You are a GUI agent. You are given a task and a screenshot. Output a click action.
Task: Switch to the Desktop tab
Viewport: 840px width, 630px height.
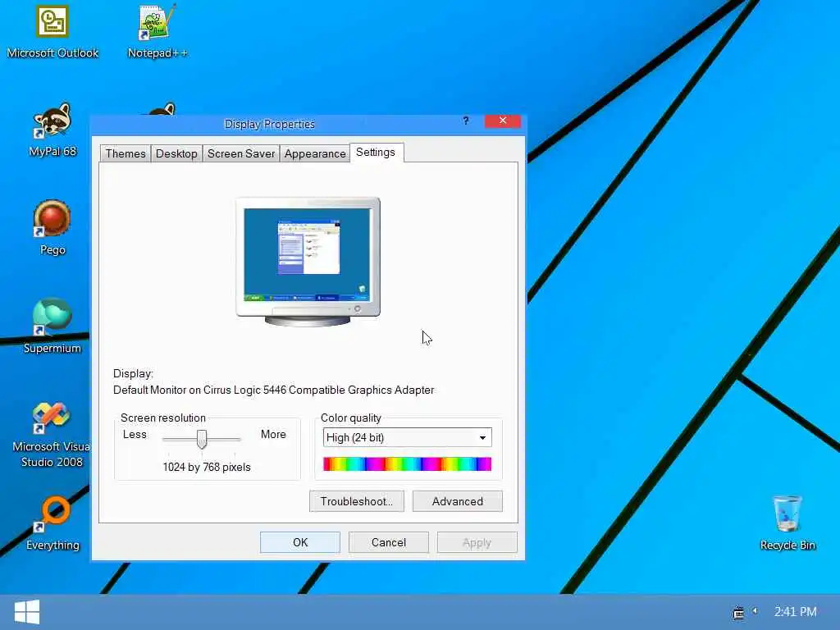[x=176, y=153]
